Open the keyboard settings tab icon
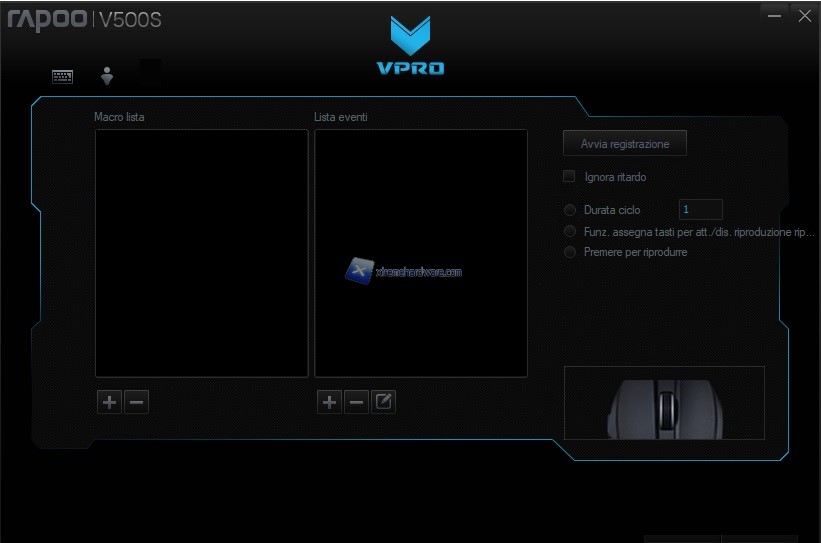 (x=62, y=77)
